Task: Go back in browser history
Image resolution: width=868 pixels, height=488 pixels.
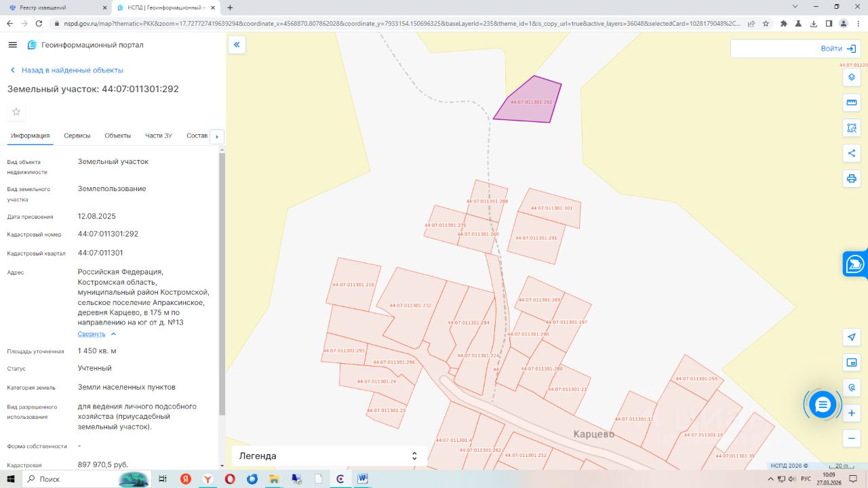Action: 9,23
